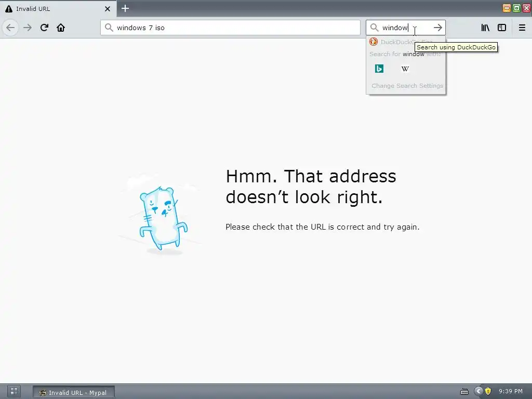
Task: Click the warning icon on the tab
Action: coord(9,9)
